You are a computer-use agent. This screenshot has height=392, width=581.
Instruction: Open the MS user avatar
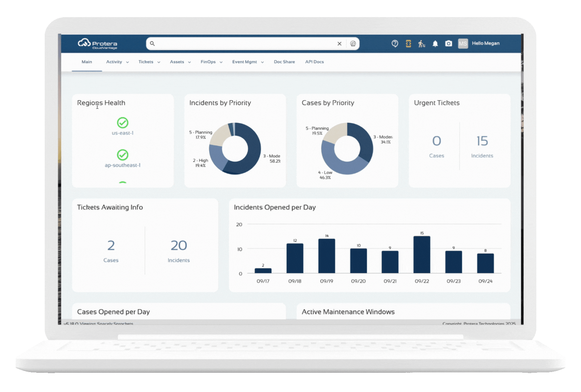click(x=463, y=44)
